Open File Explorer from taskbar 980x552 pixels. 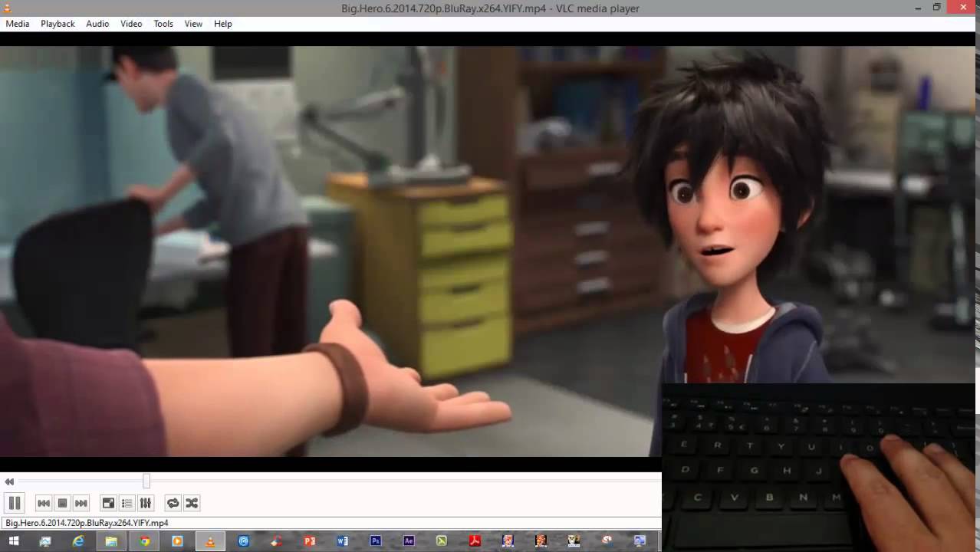click(111, 541)
